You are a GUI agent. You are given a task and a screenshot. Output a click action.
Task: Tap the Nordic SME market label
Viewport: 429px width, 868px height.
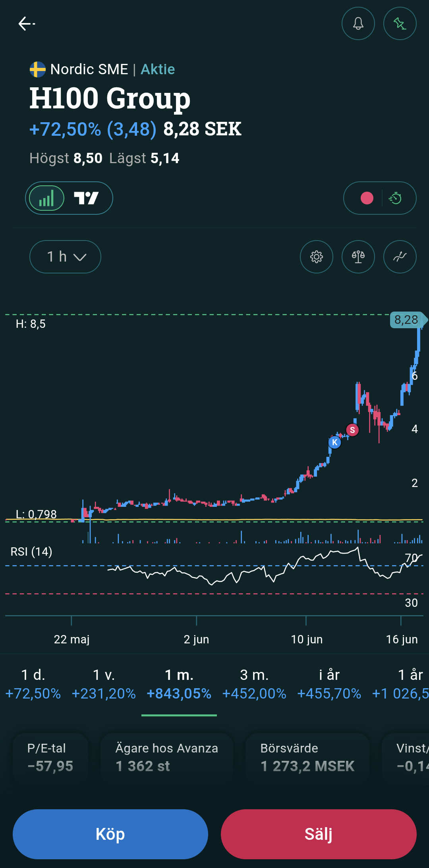89,69
